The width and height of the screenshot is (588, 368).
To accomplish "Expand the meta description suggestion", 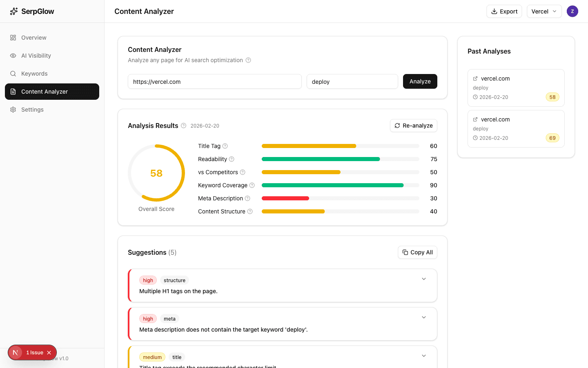I will 423,317.
